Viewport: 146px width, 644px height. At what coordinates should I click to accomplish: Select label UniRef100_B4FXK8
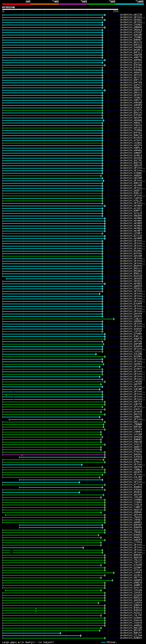(131, 82)
